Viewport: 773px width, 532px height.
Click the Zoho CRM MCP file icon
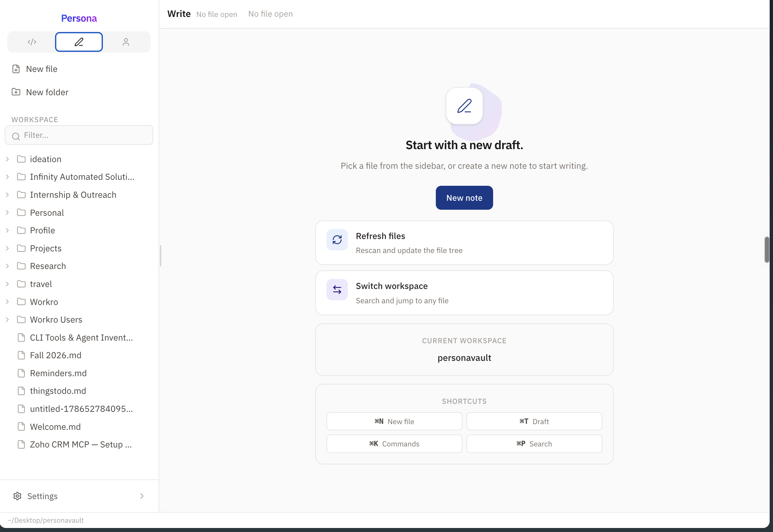click(x=21, y=445)
